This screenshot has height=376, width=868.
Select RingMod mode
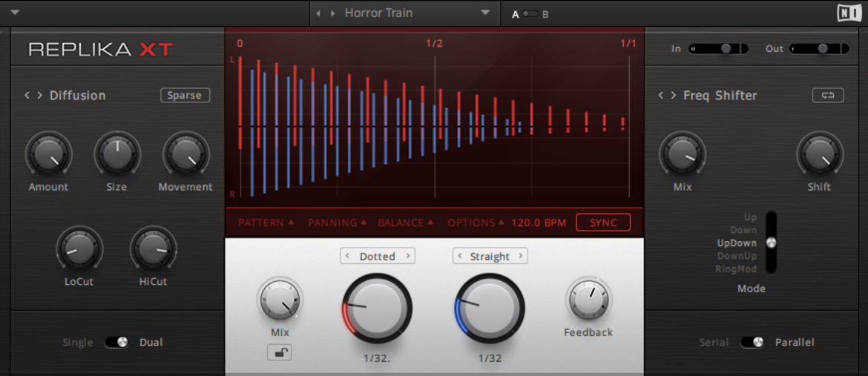pyautogui.click(x=736, y=269)
